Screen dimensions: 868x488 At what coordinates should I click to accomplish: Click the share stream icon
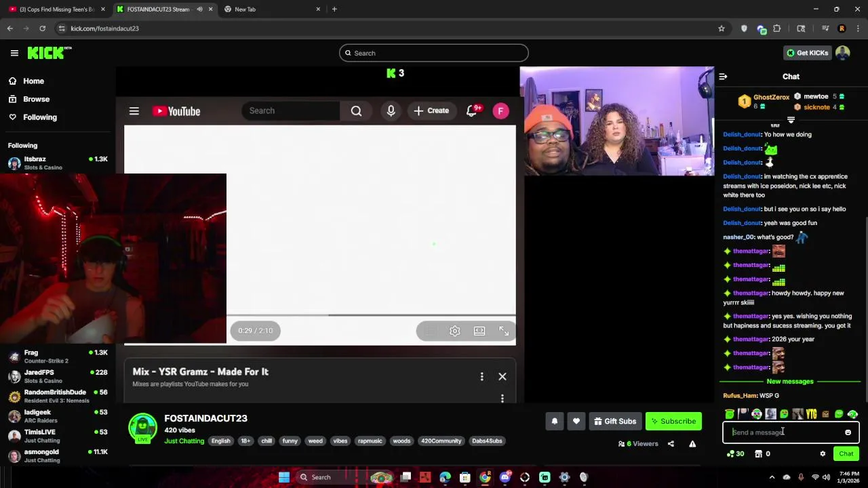pos(671,444)
